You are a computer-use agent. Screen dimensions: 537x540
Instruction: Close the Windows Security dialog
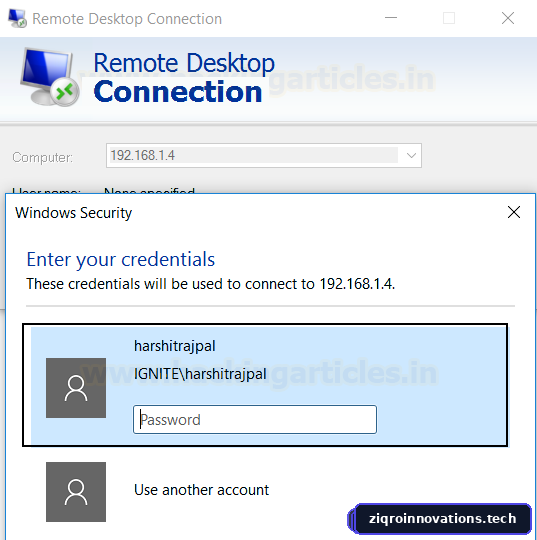coord(514,212)
